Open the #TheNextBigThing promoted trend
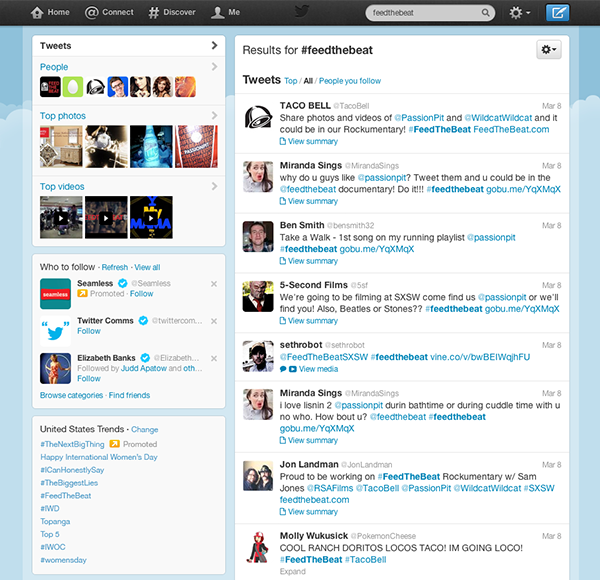 click(72, 444)
